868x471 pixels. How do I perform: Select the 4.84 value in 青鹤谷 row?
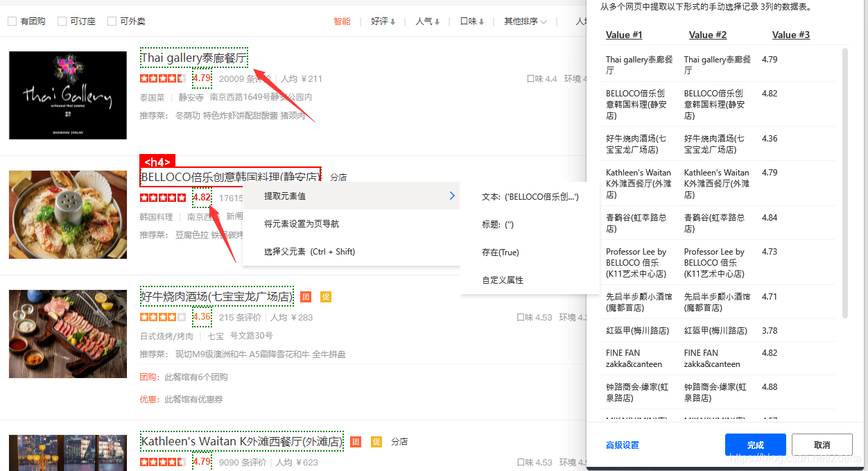pos(770,218)
